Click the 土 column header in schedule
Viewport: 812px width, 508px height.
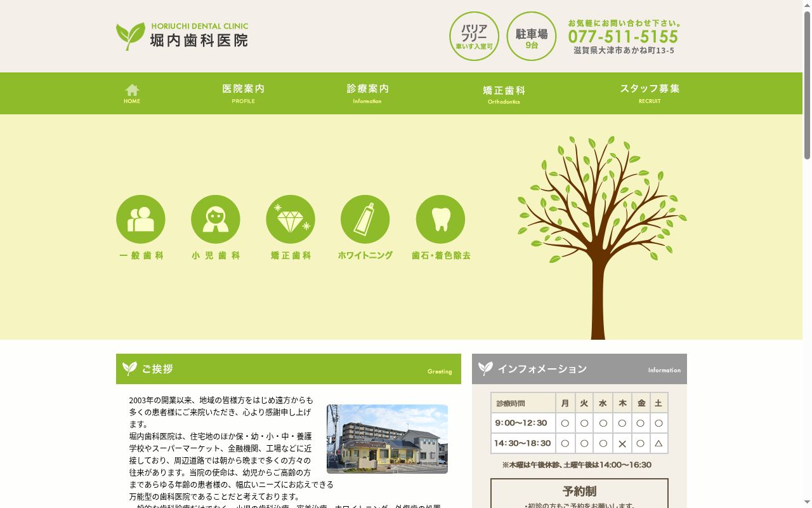(658, 403)
